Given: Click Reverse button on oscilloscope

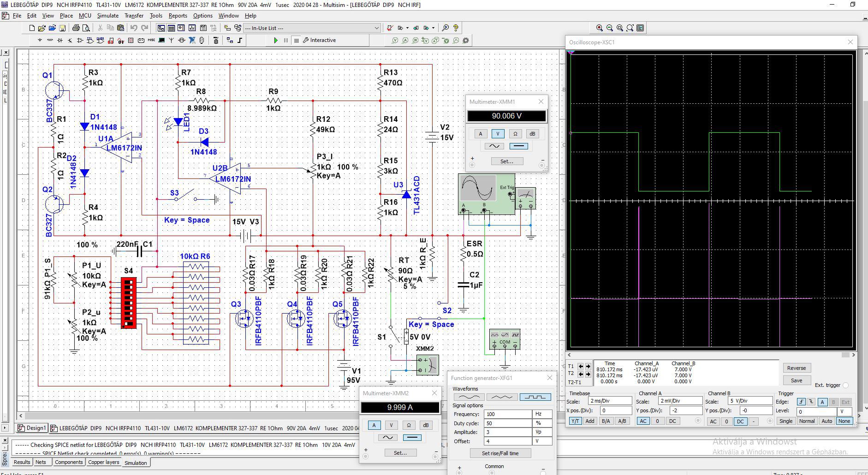Looking at the screenshot, I should [796, 368].
